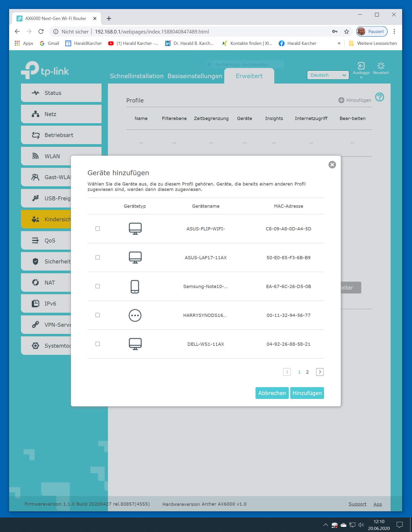Click the Kindersicherung family icon
This screenshot has width=412, height=532.
pos(35,219)
